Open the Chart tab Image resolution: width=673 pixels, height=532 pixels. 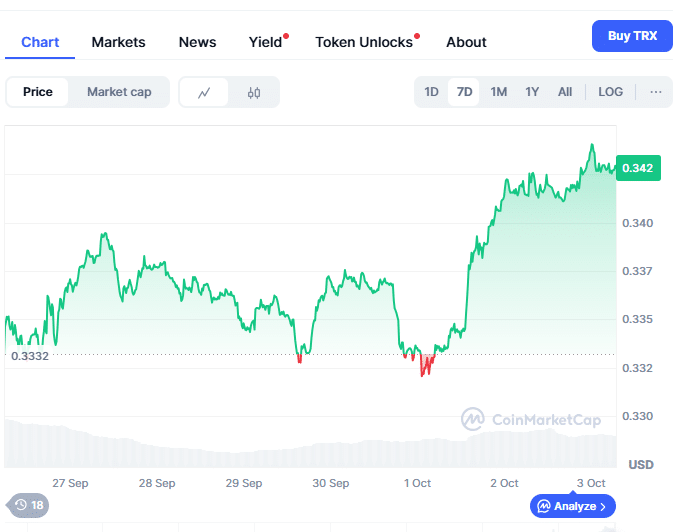(40, 42)
